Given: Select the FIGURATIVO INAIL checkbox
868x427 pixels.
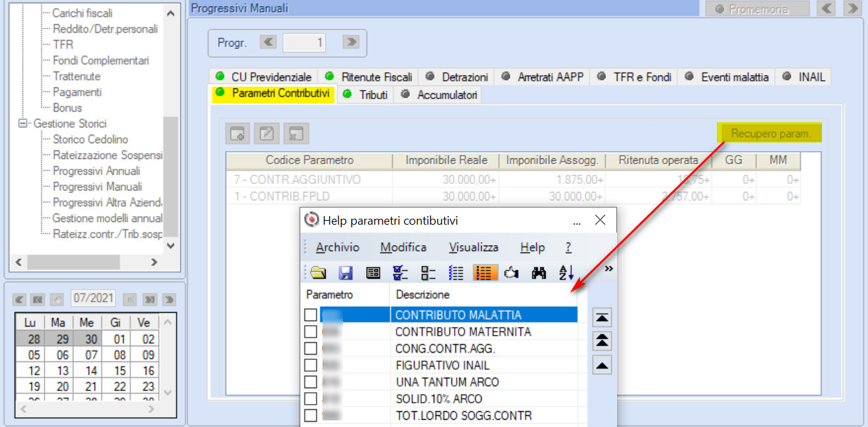Looking at the screenshot, I should tap(311, 365).
